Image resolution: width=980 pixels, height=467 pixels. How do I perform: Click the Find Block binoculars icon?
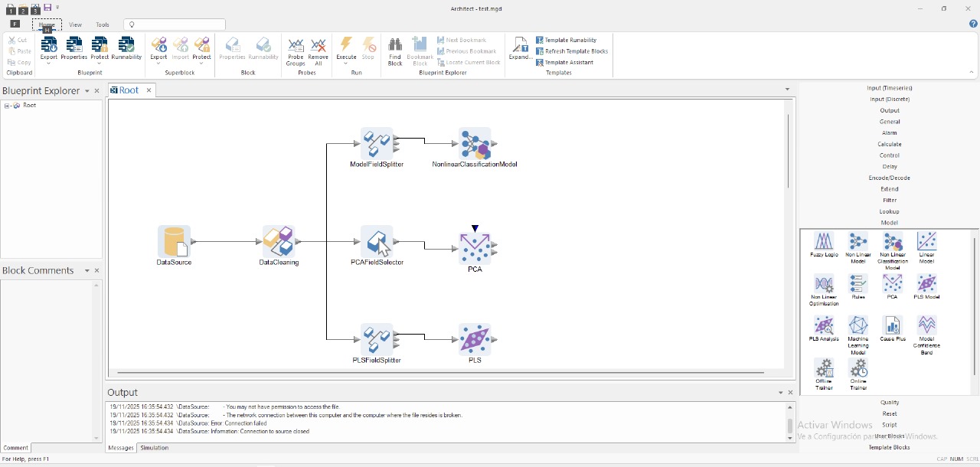pos(395,46)
